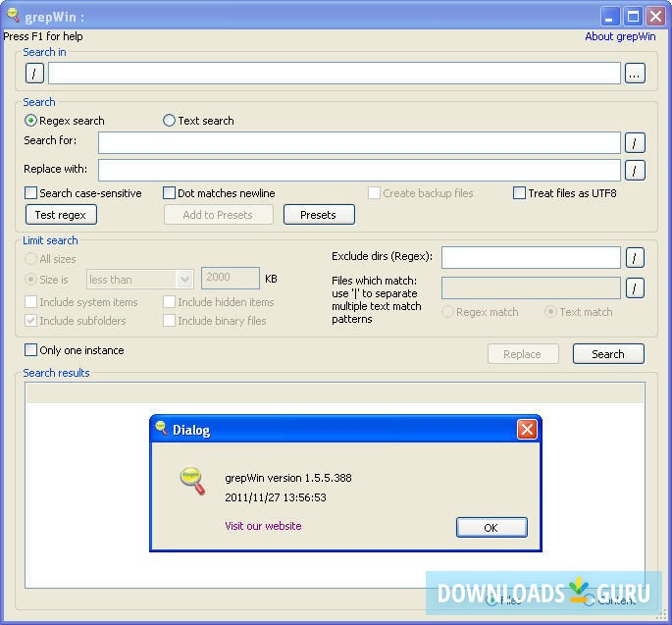Click the slash button next to Search for
This screenshot has height=625, width=672.
635,142
